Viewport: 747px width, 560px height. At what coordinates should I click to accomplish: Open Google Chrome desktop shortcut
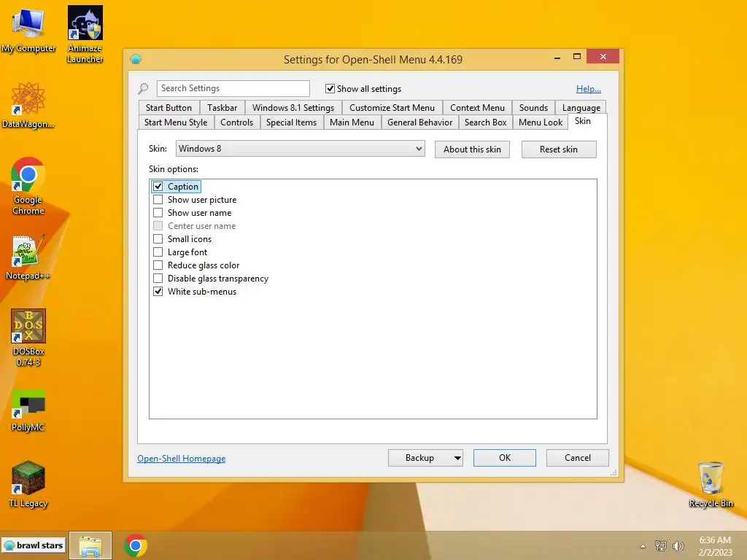tap(28, 186)
